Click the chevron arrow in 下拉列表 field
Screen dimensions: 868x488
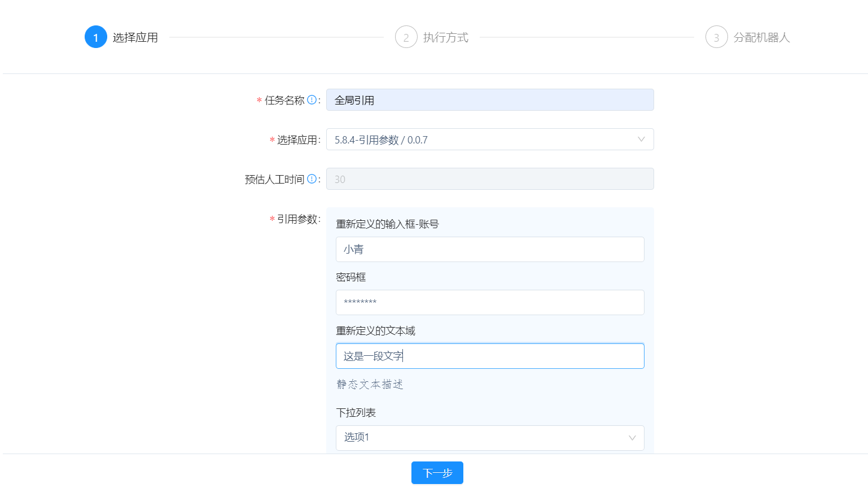(x=632, y=438)
